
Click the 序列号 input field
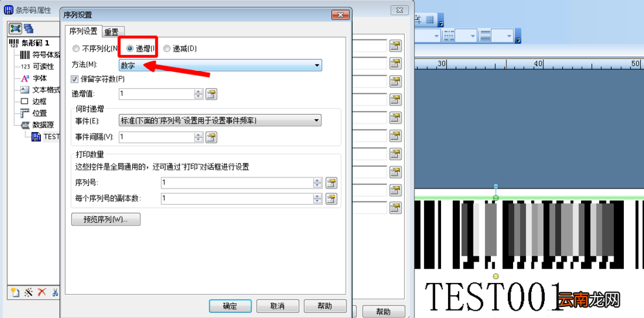(x=237, y=183)
